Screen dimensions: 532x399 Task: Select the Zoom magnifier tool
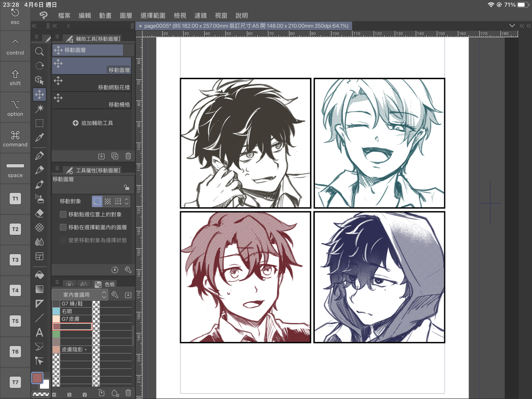39,51
